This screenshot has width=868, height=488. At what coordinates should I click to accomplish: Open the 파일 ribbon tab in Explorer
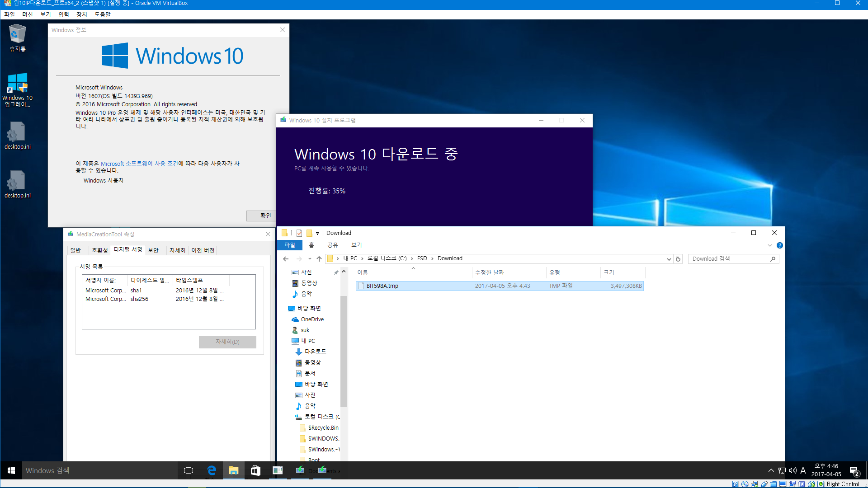[290, 245]
